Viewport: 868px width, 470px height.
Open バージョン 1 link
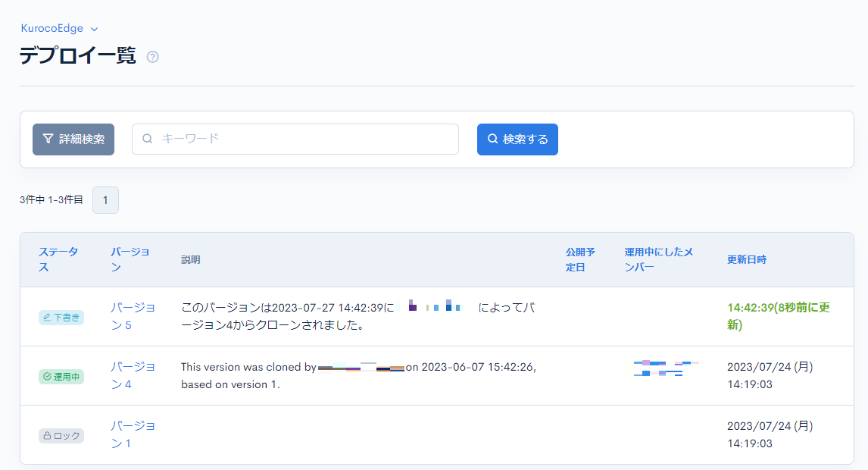click(x=133, y=434)
